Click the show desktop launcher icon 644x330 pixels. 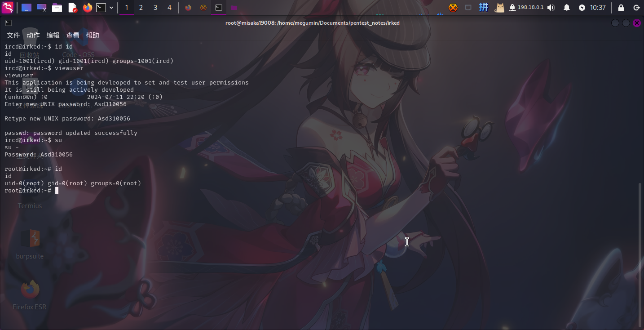pyautogui.click(x=26, y=8)
